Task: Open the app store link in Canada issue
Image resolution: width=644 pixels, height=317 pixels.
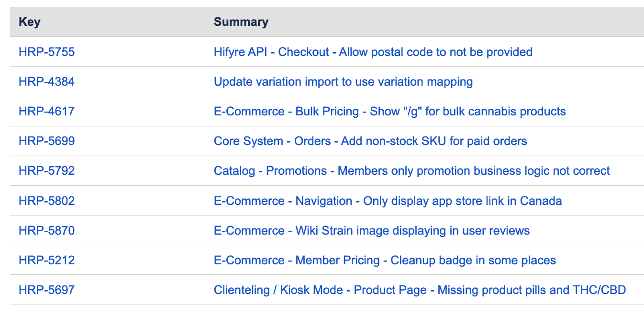Action: click(x=388, y=201)
